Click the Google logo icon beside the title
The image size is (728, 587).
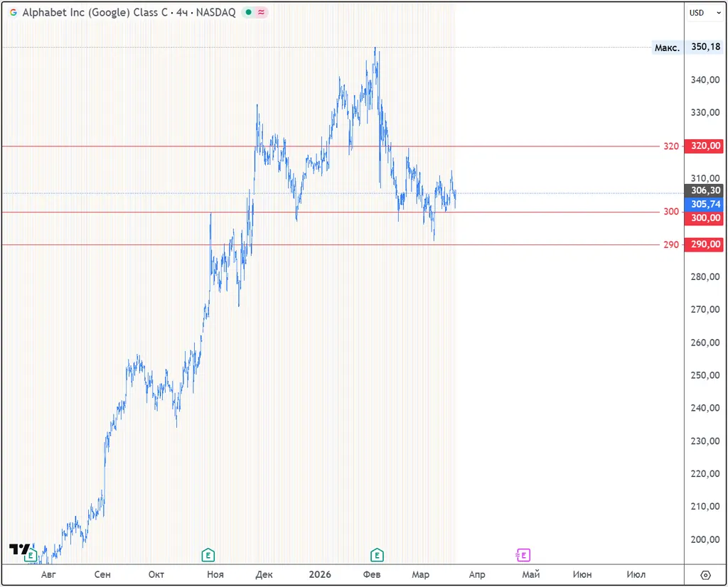coord(14,13)
